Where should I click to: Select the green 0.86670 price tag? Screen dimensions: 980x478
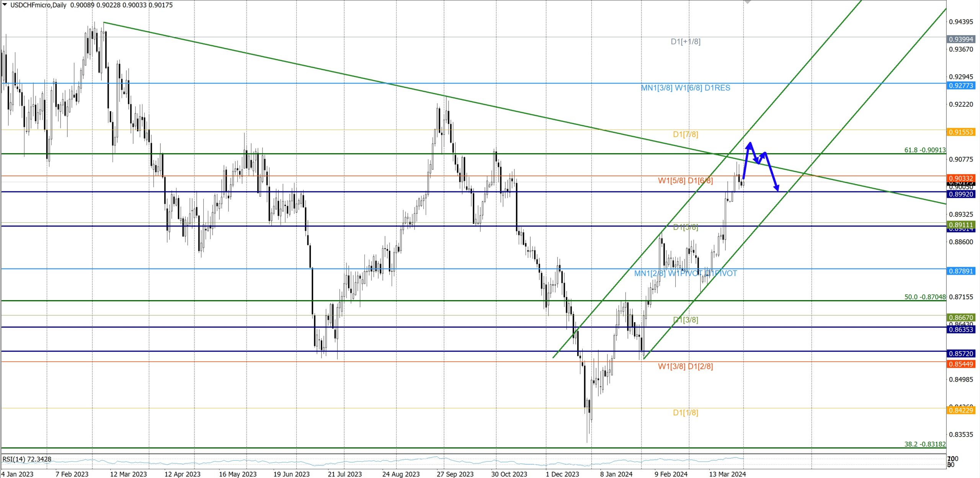(961, 317)
